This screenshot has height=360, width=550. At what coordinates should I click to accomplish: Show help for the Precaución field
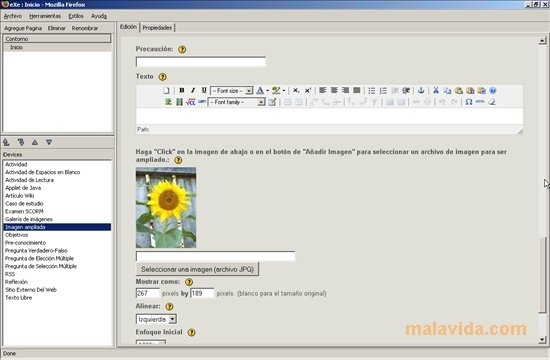182,49
